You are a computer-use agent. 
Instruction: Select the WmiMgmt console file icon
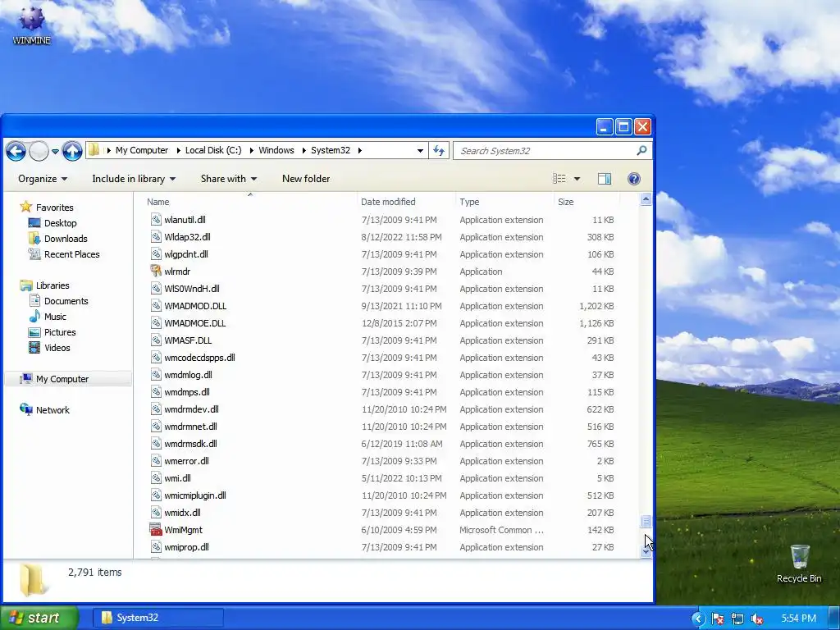[x=155, y=530]
